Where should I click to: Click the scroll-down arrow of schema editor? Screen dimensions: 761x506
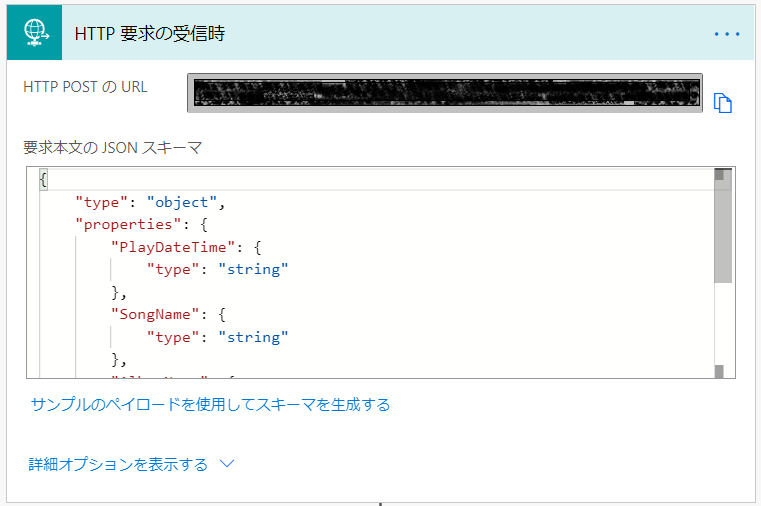click(719, 372)
